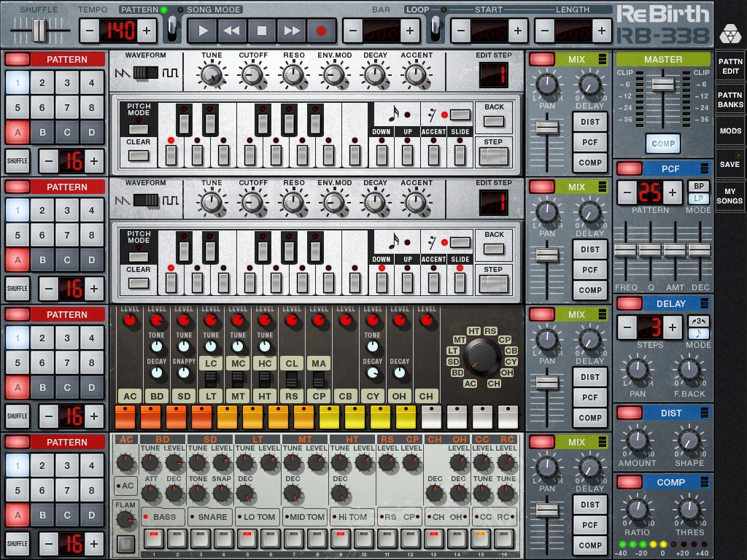Increase Delay steps with plus button
This screenshot has height=560, width=747.
point(672,327)
